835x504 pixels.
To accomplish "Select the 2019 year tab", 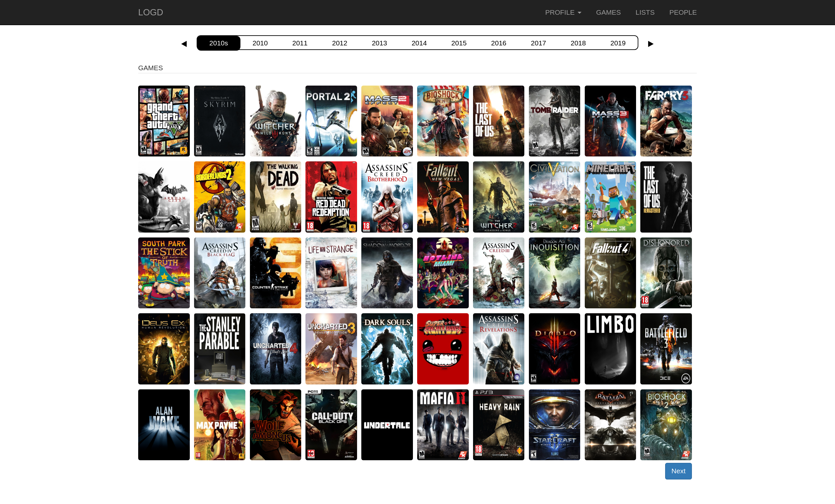I will click(x=618, y=43).
